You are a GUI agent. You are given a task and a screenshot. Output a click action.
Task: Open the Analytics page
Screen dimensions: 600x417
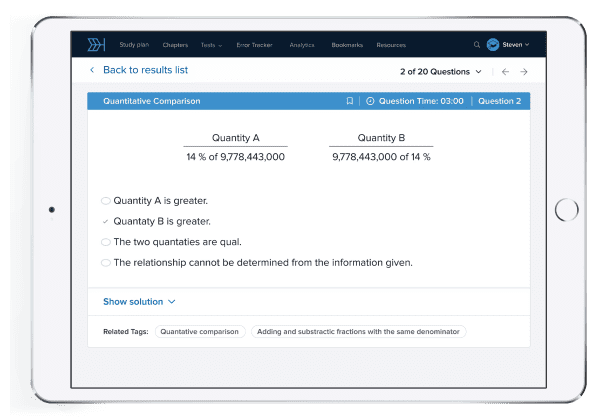301,45
